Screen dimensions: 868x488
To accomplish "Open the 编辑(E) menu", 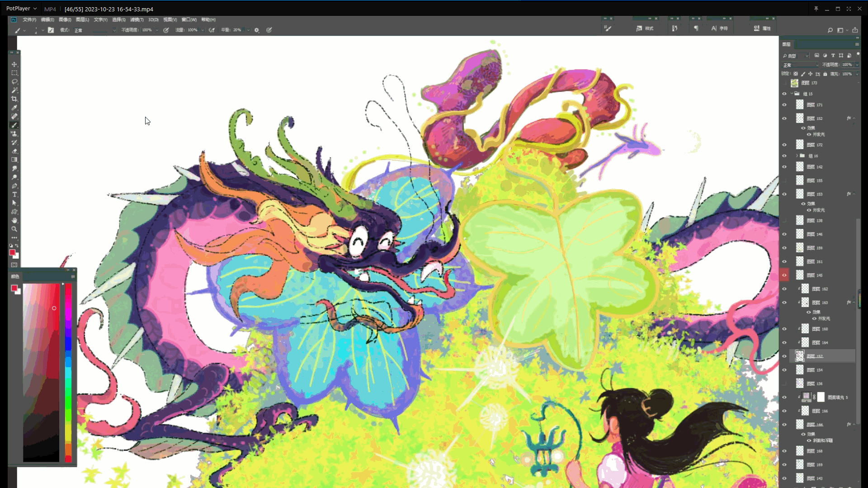I will [47, 20].
